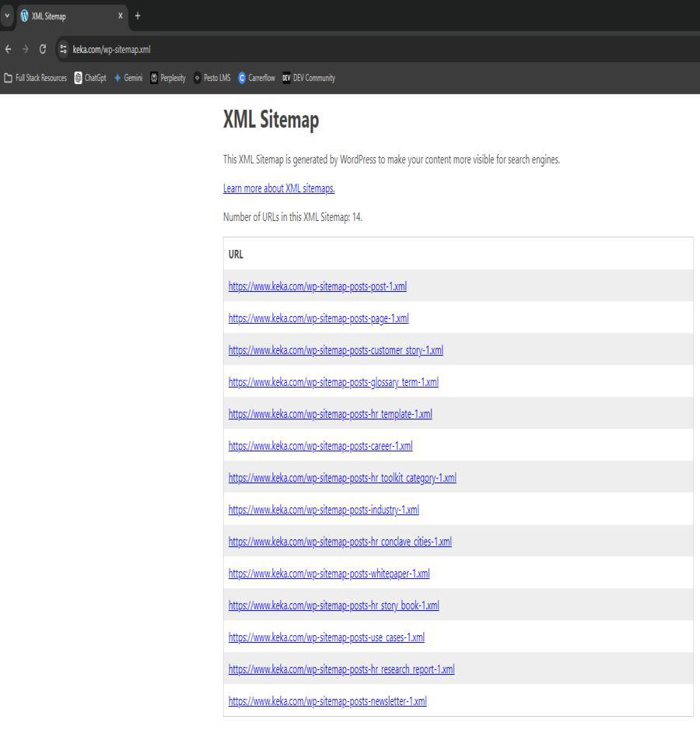Open the posts-hr_template-1.xml sitemap link
700x737 pixels.
coord(331,414)
